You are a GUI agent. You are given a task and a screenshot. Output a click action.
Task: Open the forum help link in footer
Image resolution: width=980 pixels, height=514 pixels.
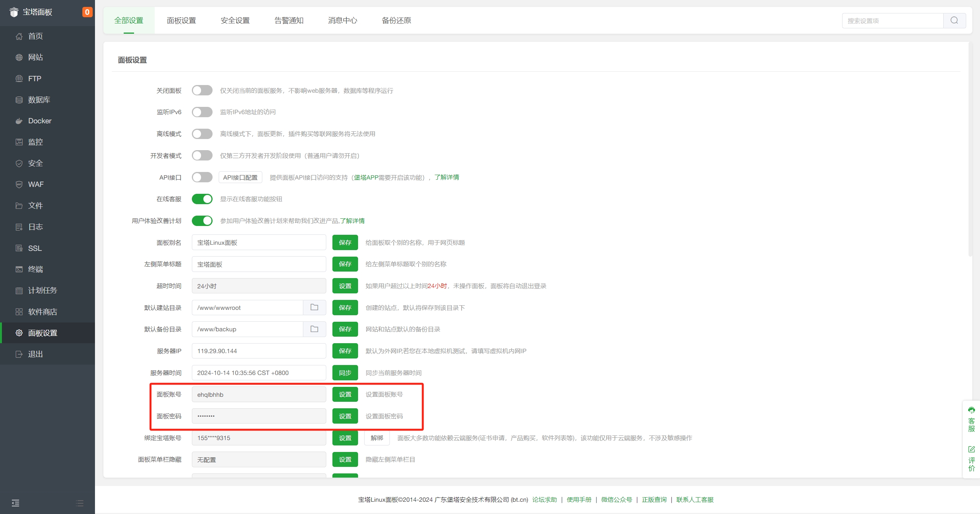pyautogui.click(x=544, y=499)
